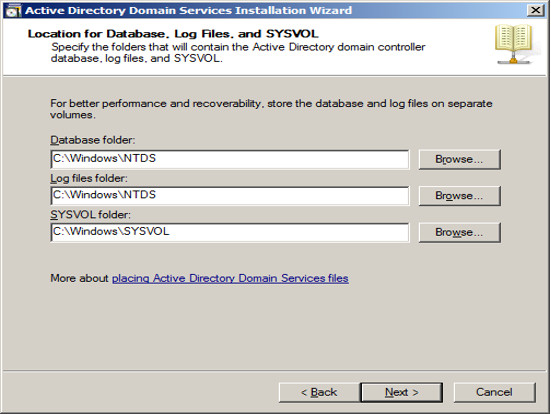The width and height of the screenshot is (551, 414).
Task: Click the Location for Database heading
Action: click(x=173, y=34)
